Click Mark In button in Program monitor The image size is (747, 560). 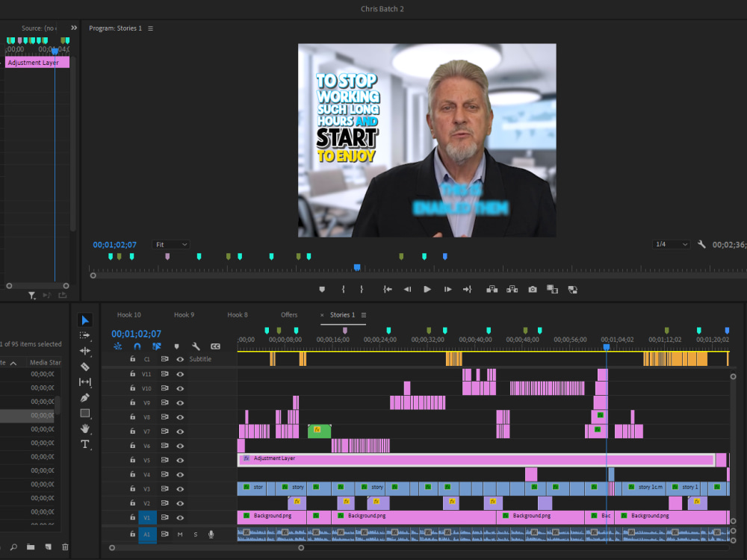click(x=343, y=289)
